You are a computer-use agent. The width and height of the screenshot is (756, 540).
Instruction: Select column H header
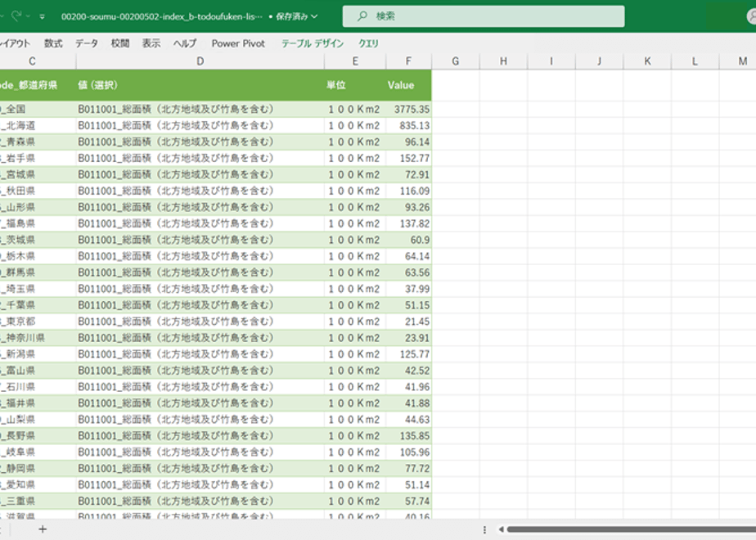[503, 61]
